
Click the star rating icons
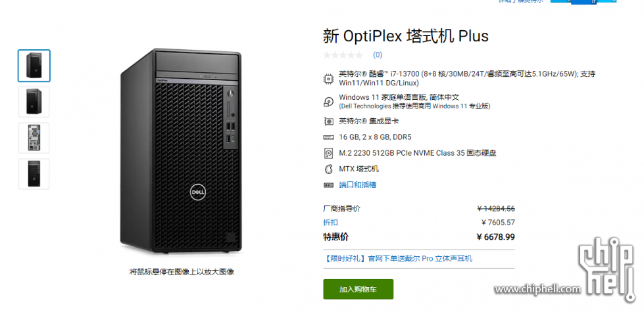click(343, 55)
